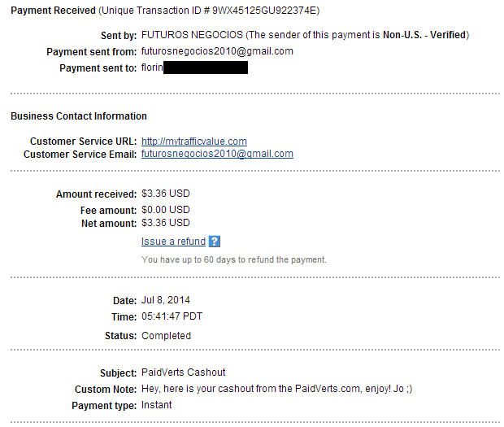
Task: Click the help icon beside Issue a refund
Action: point(214,242)
